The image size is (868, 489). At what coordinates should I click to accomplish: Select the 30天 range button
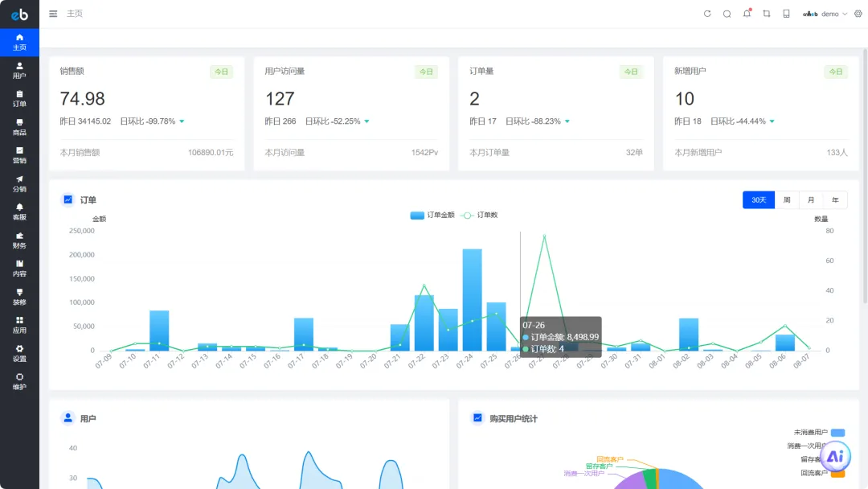click(x=759, y=200)
